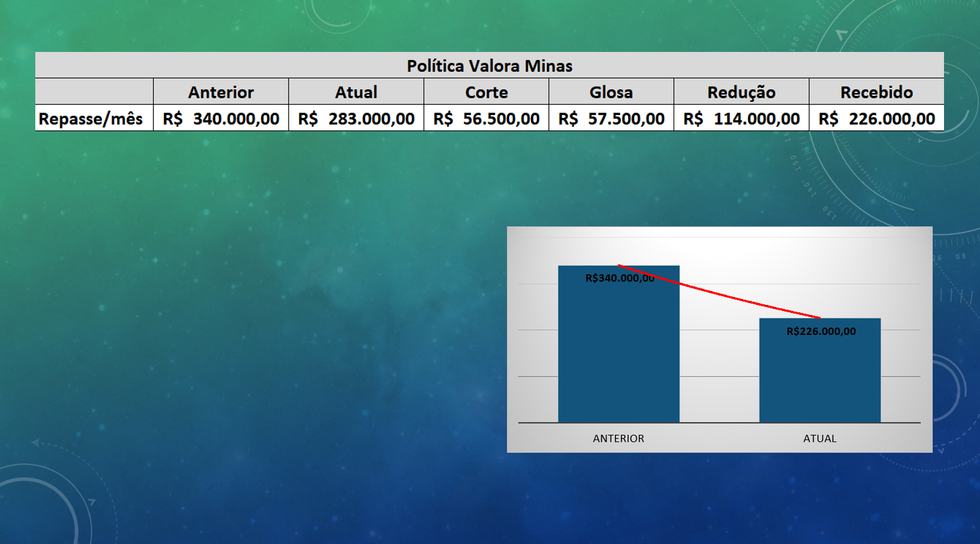Click the R$ 340.000,00 table cell
Screen dimensions: 980x544
221,119
